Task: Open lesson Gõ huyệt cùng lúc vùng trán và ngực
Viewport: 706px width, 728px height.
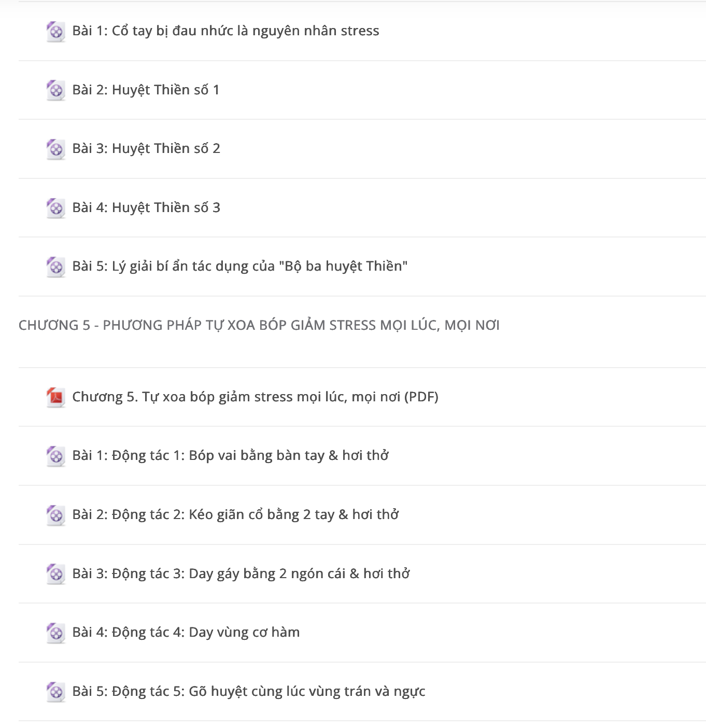Action: pos(249,692)
